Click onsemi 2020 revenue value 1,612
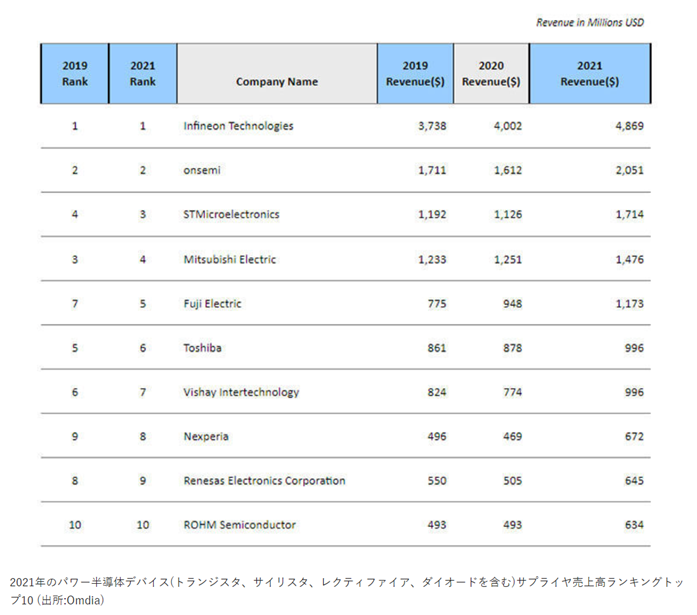Image resolution: width=697 pixels, height=615 pixels. click(x=508, y=170)
